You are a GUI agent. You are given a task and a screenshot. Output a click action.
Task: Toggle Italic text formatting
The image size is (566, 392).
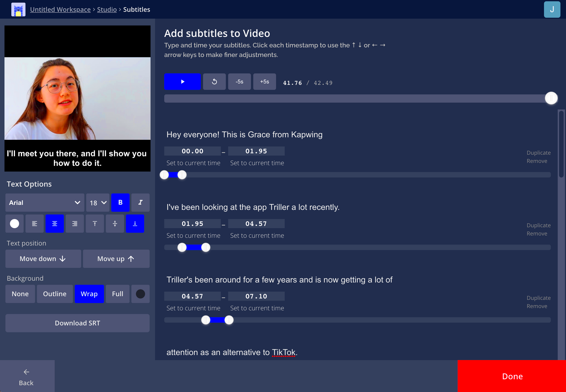140,202
